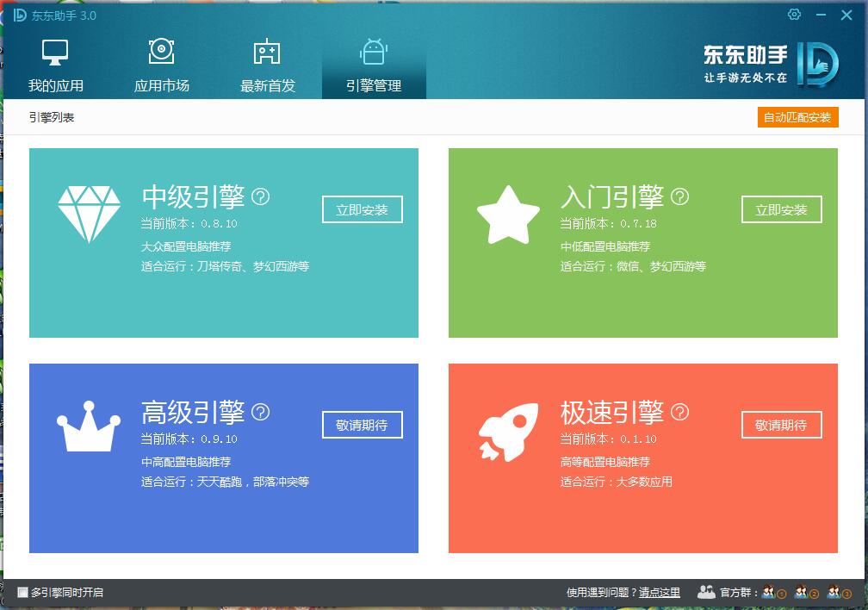The height and width of the screenshot is (610, 868).
Task: Open official group 1 icon
Action: click(773, 592)
